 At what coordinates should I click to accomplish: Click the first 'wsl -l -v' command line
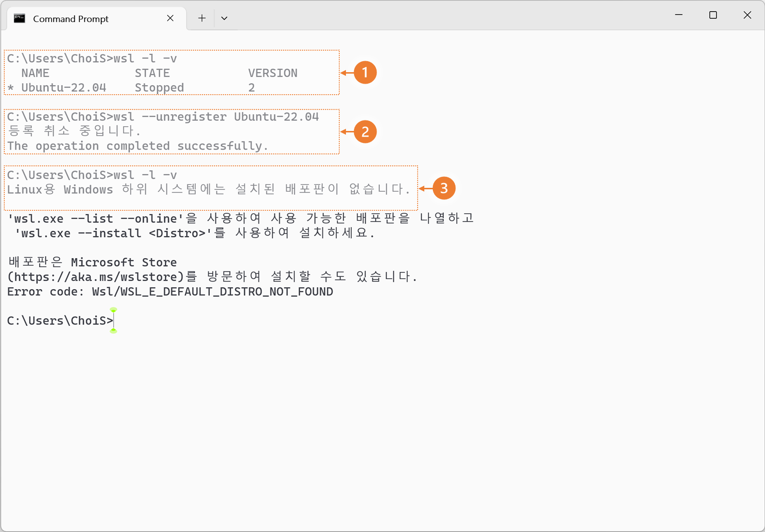92,58
